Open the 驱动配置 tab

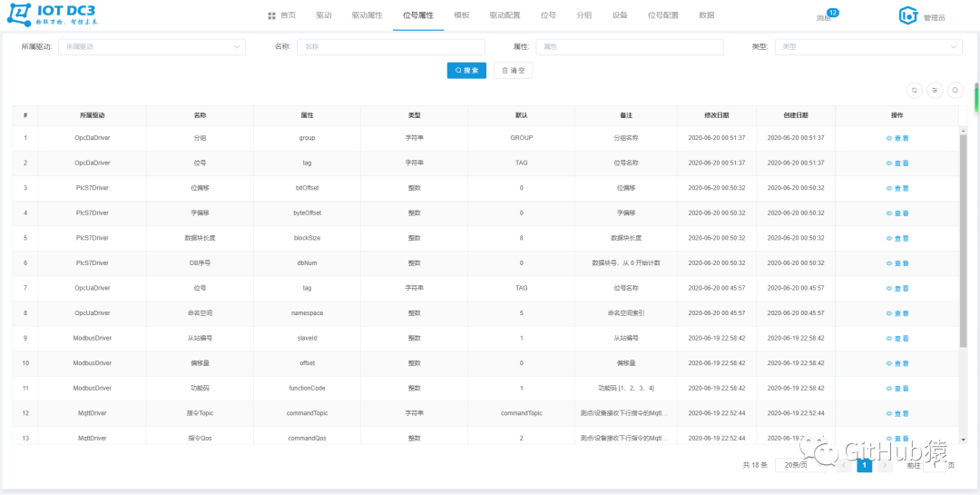click(505, 15)
